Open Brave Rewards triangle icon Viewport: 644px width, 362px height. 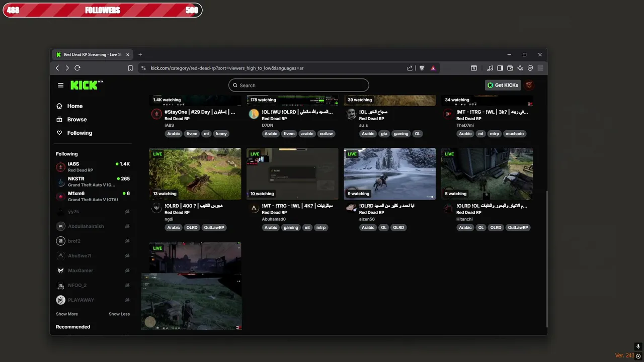[x=433, y=68]
